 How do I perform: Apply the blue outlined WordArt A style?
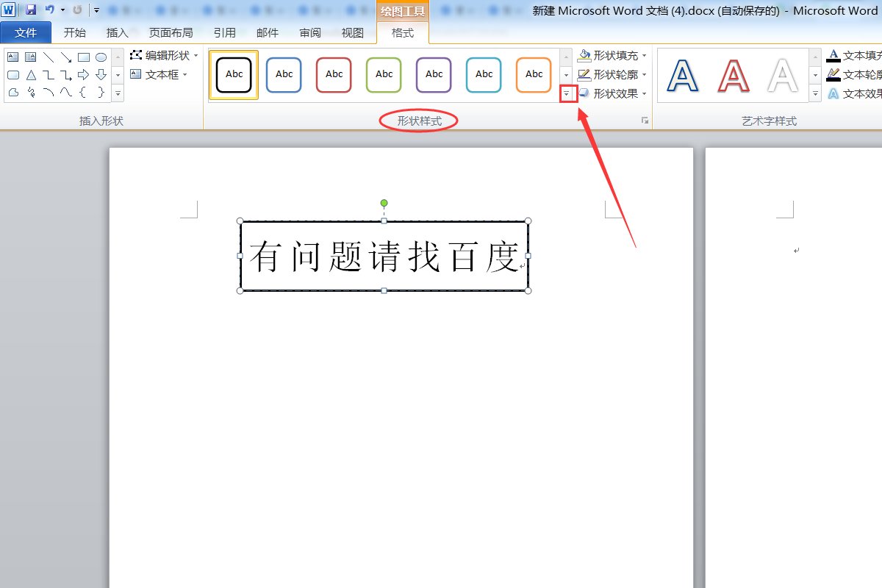pyautogui.click(x=683, y=75)
